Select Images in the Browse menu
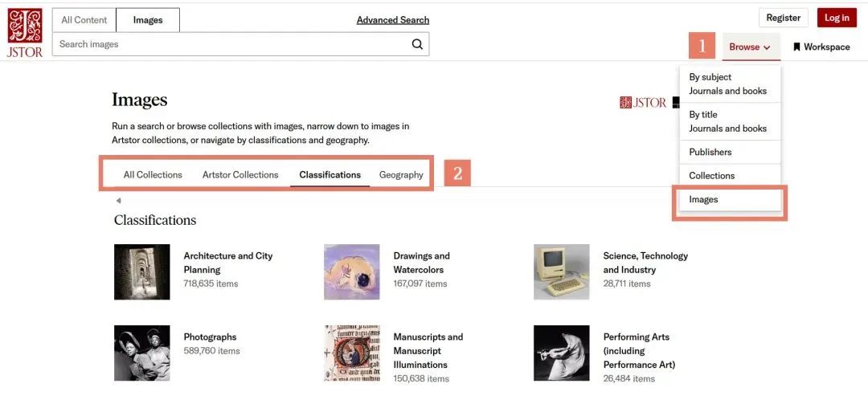The image size is (868, 408). (704, 199)
